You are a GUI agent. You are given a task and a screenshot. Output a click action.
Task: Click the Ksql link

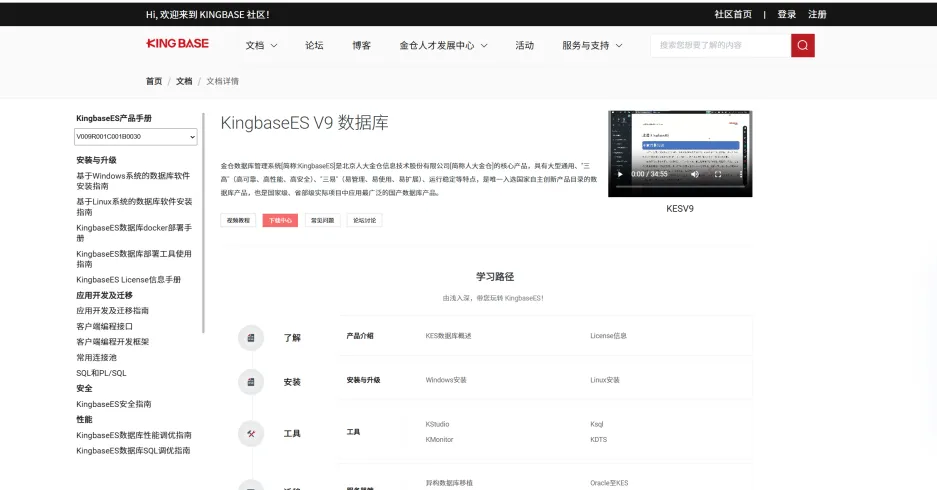[x=597, y=424]
